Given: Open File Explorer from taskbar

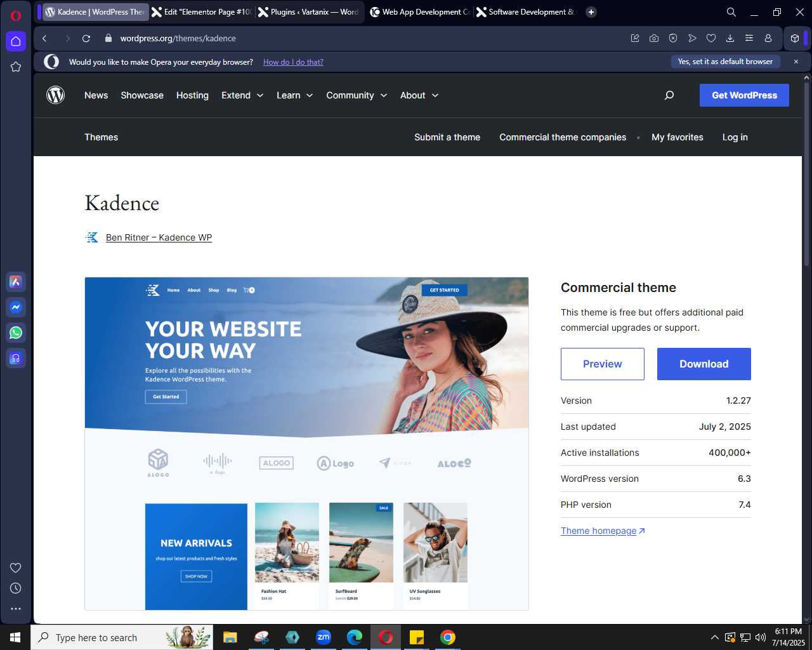Looking at the screenshot, I should tap(230, 637).
